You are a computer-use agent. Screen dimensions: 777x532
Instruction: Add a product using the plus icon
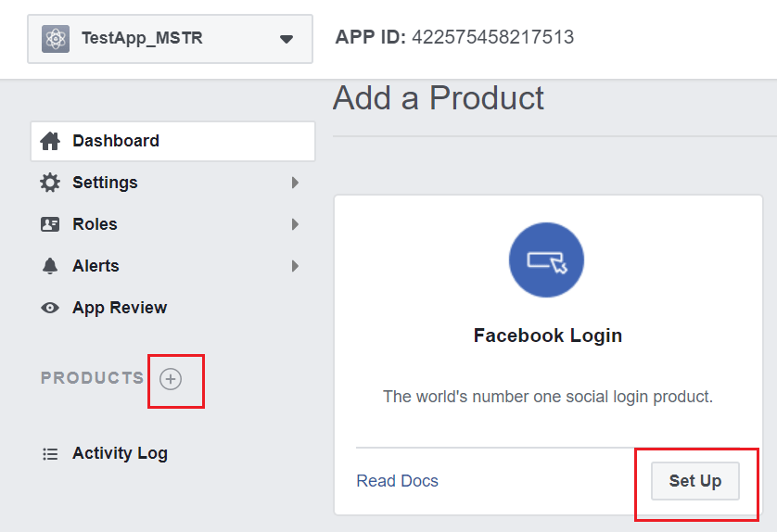point(171,379)
